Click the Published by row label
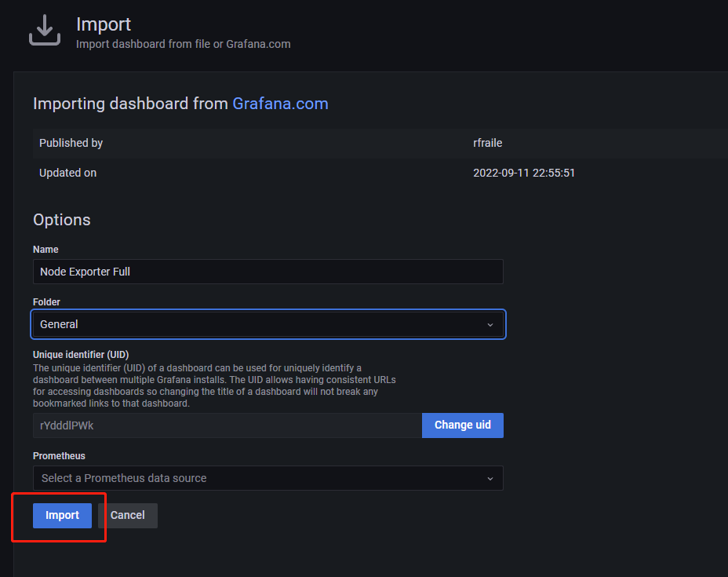 point(71,143)
